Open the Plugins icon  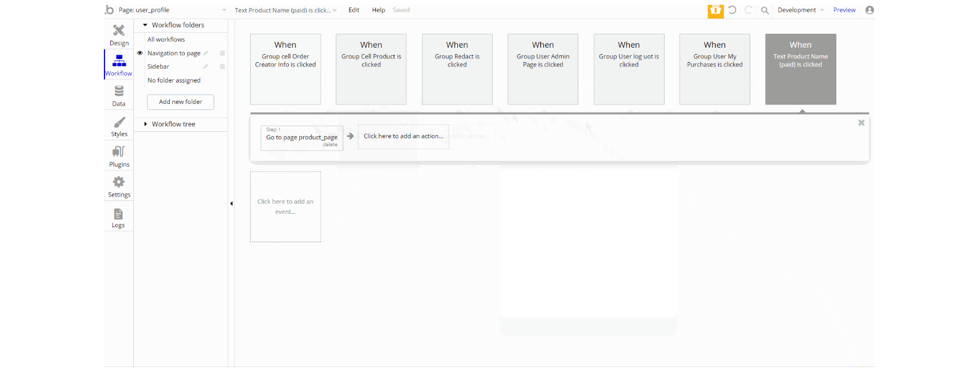click(x=119, y=152)
